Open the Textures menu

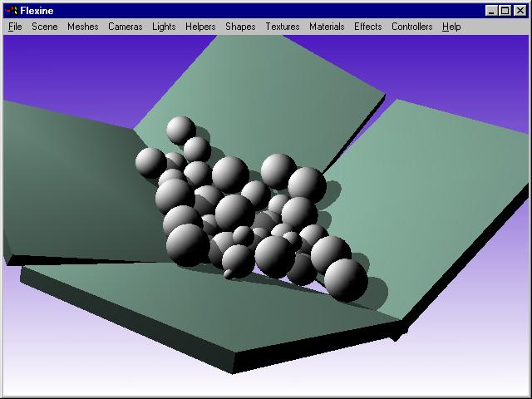pyautogui.click(x=283, y=27)
